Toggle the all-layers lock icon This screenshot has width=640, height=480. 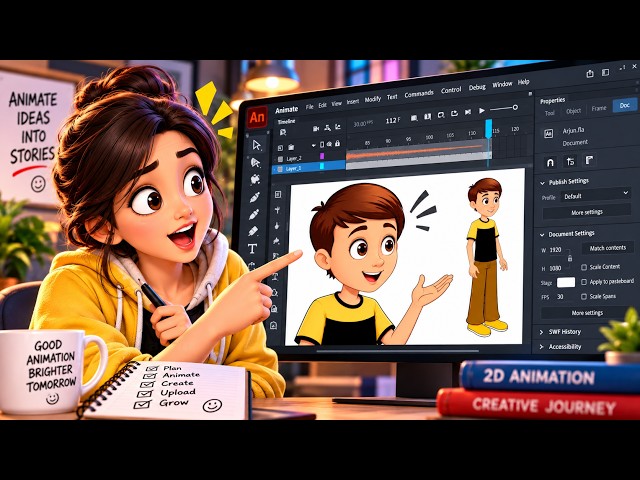click(337, 144)
